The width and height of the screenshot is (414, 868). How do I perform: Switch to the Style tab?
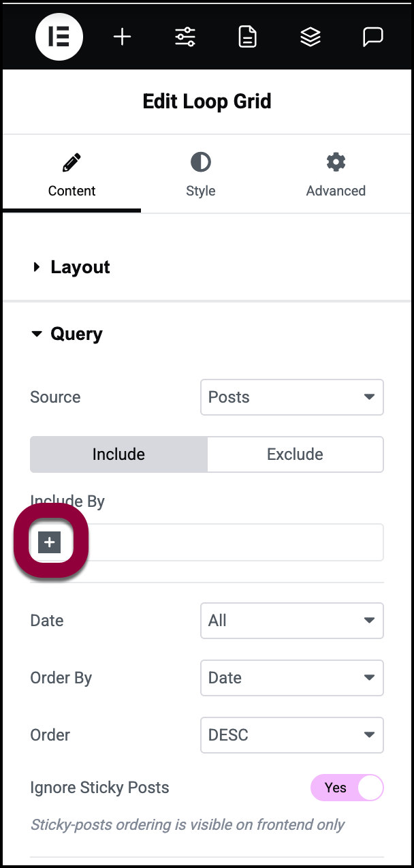201,175
